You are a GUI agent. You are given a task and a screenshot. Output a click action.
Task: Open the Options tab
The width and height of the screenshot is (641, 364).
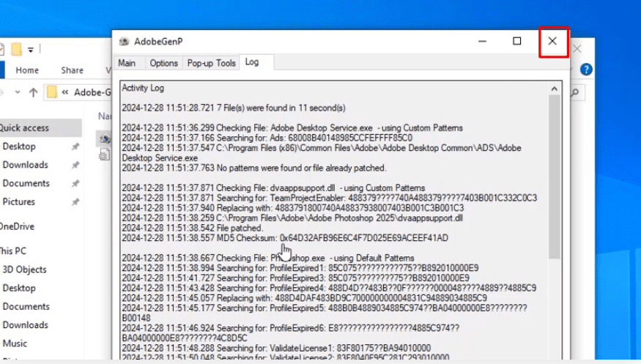163,63
